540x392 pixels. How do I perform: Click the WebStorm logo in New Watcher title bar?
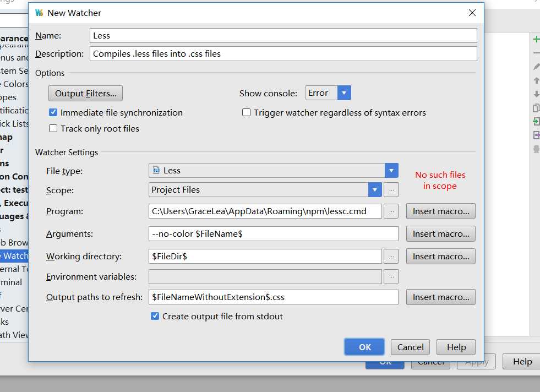39,13
